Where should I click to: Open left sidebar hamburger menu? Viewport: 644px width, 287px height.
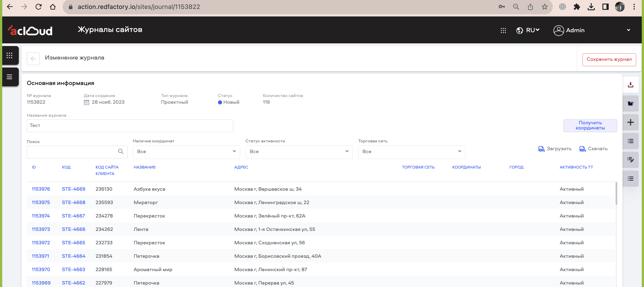9,77
